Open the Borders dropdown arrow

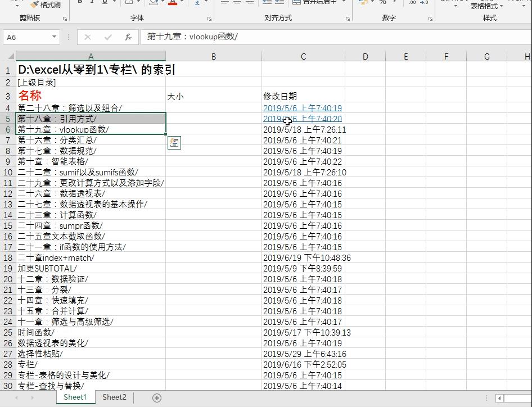139,4
